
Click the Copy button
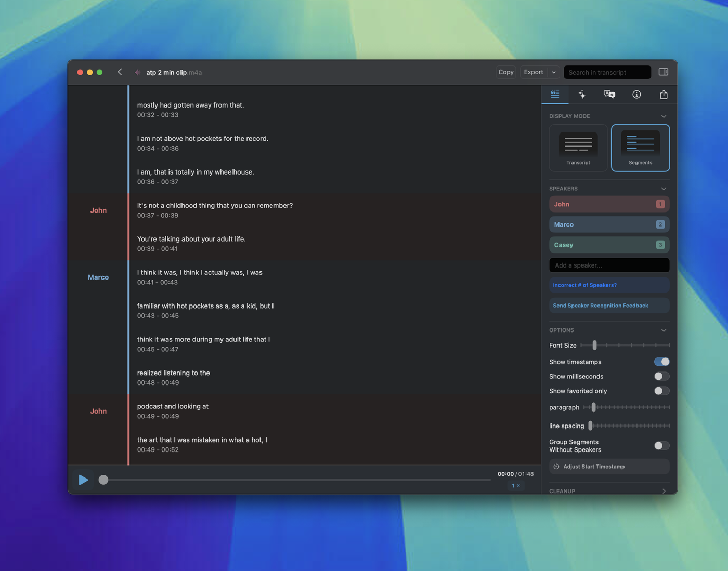click(505, 72)
